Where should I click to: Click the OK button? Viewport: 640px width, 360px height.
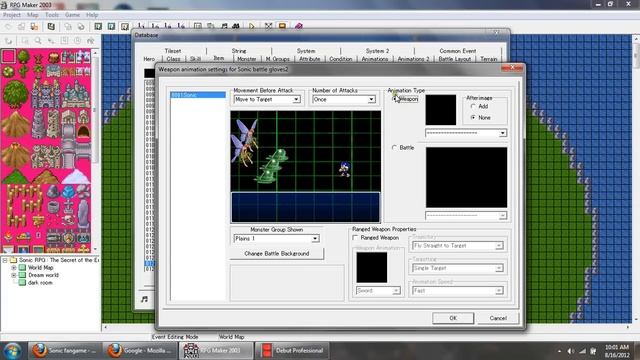point(453,318)
